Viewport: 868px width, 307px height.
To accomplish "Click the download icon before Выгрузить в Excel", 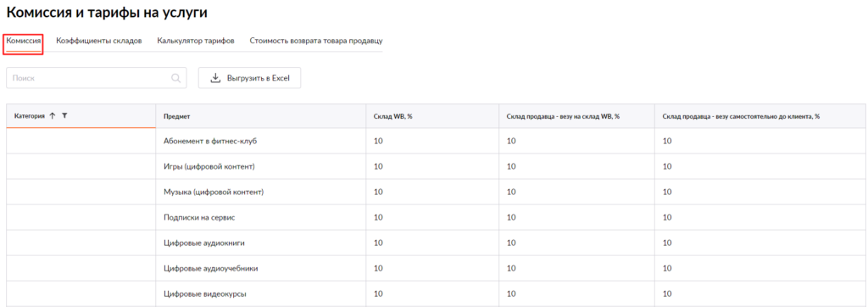I will point(215,78).
